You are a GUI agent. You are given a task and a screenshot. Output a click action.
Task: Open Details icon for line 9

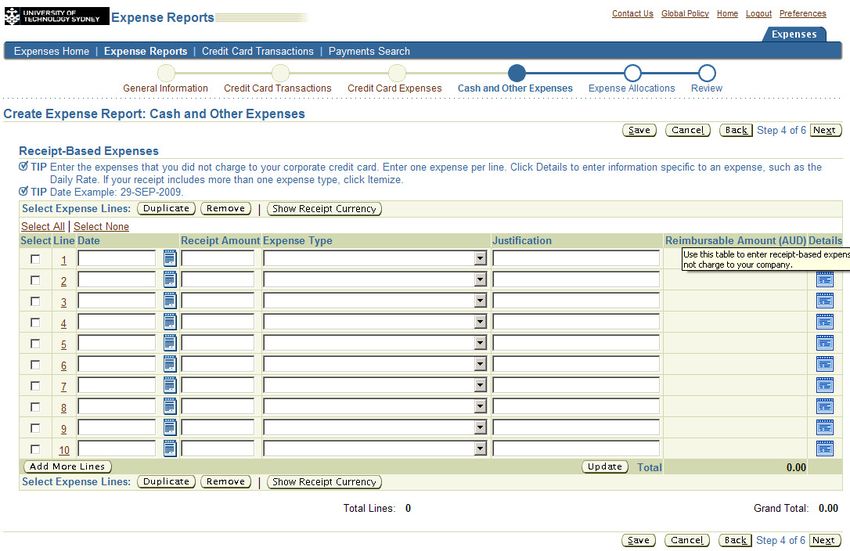click(825, 427)
